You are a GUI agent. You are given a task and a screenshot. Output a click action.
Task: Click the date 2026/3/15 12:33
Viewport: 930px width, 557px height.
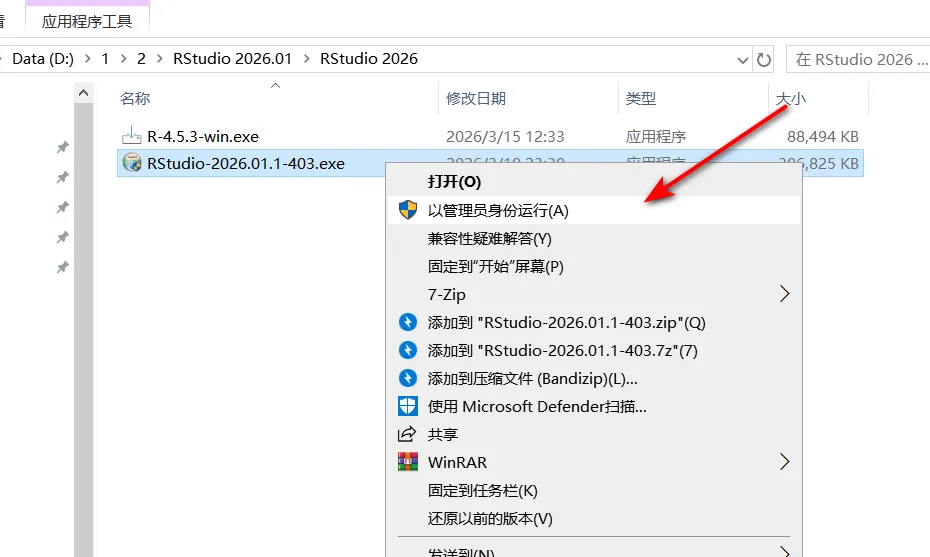[x=505, y=136]
